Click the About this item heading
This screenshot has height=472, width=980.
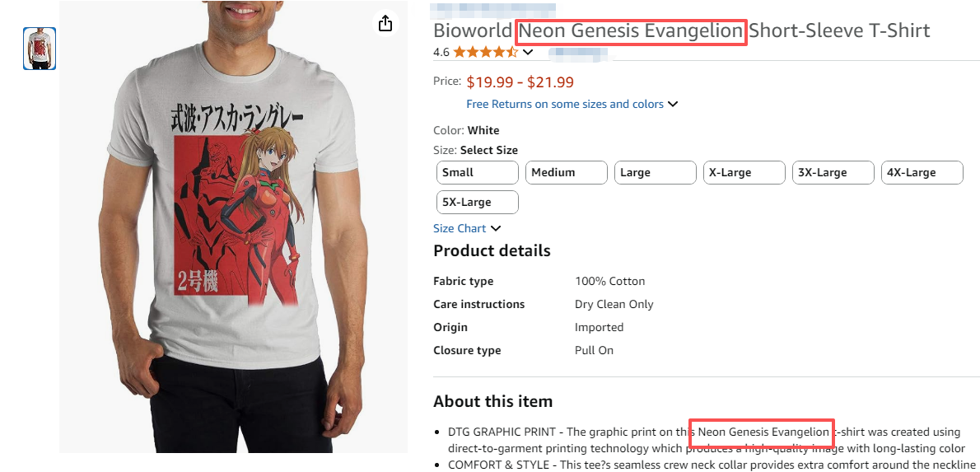point(492,401)
